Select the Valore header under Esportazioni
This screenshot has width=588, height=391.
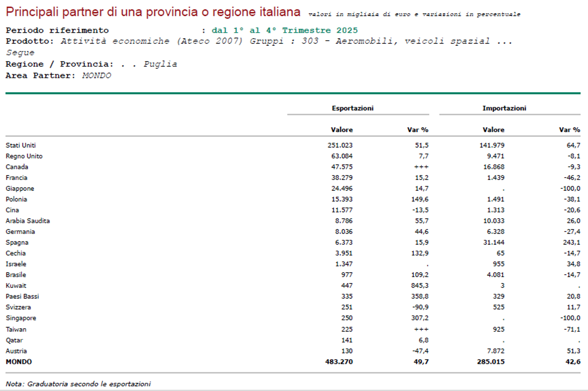pyautogui.click(x=342, y=130)
